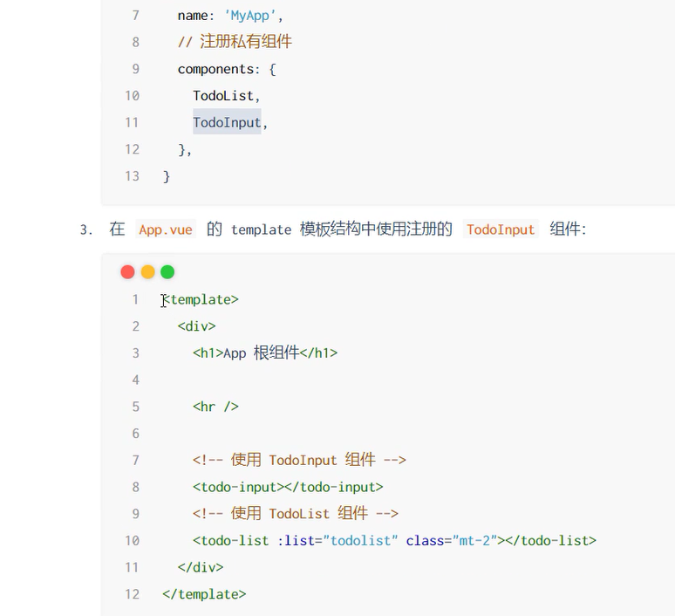Click the yellow dot in code block header
Screen dimensions: 675x616
click(147, 272)
